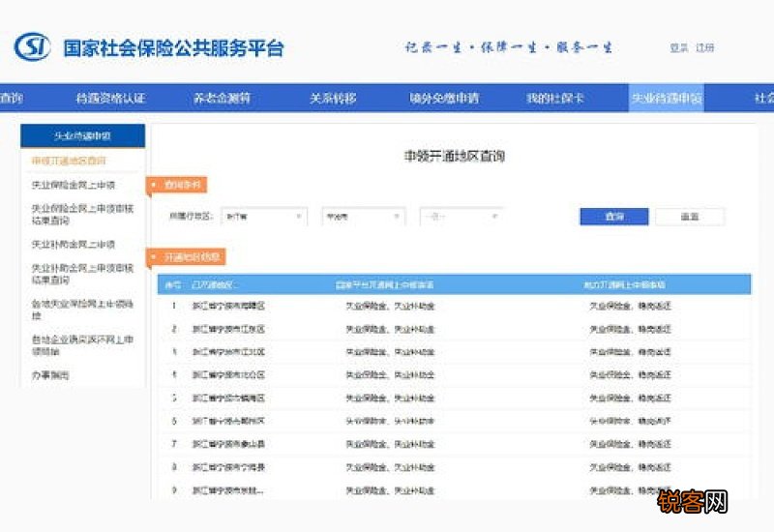Open the empty third district dropdown
Image resolution: width=774 pixels, height=532 pixels.
[x=461, y=216]
